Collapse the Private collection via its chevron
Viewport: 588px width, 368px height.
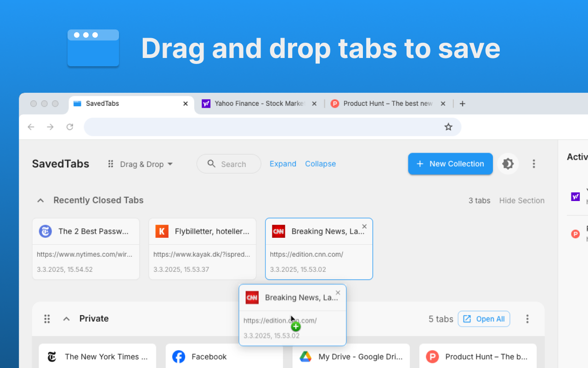click(66, 318)
